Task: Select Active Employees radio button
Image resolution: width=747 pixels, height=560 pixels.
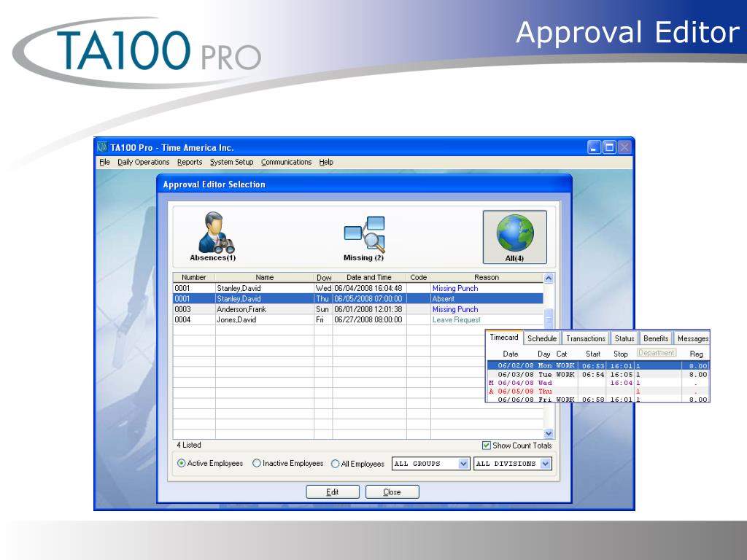Action: [182, 463]
